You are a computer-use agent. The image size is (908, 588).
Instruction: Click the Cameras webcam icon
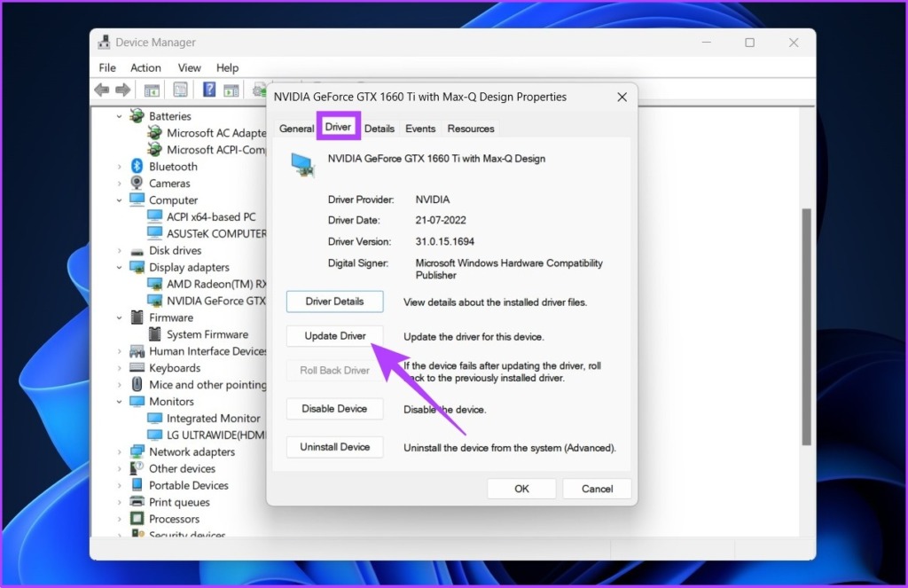[137, 183]
